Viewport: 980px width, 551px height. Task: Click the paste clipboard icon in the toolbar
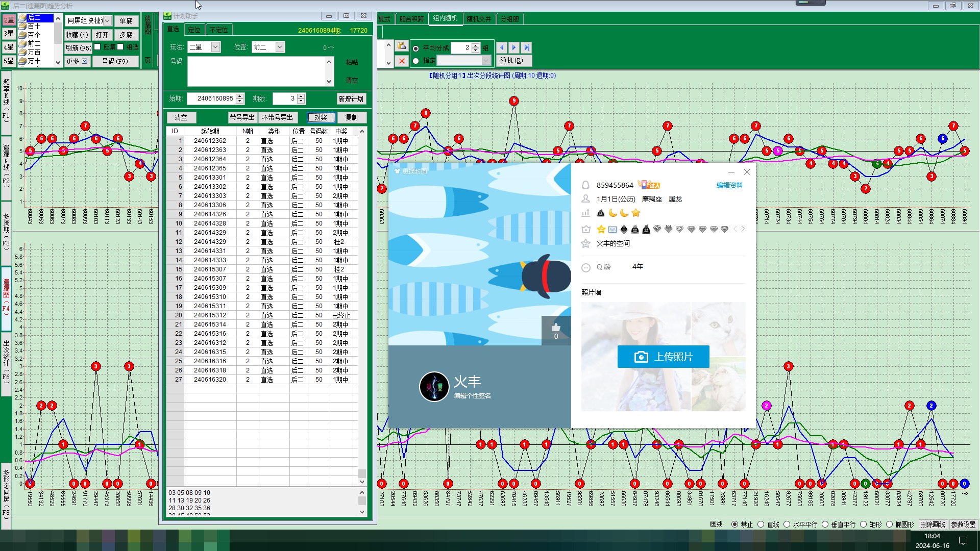point(402,46)
